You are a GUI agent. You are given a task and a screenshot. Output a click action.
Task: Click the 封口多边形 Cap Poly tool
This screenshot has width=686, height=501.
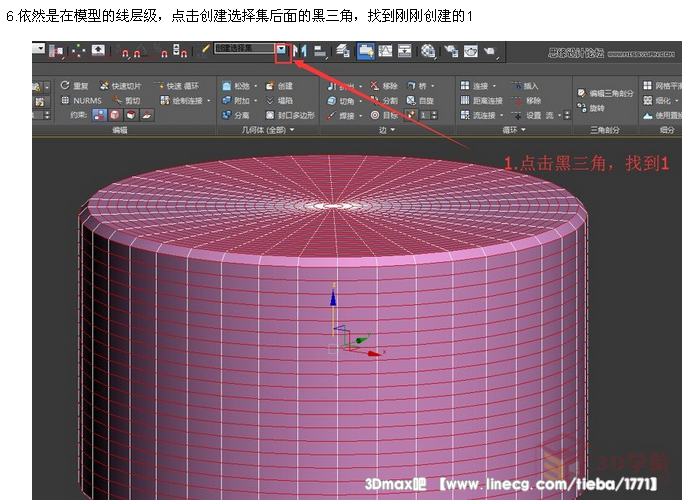tap(290, 115)
